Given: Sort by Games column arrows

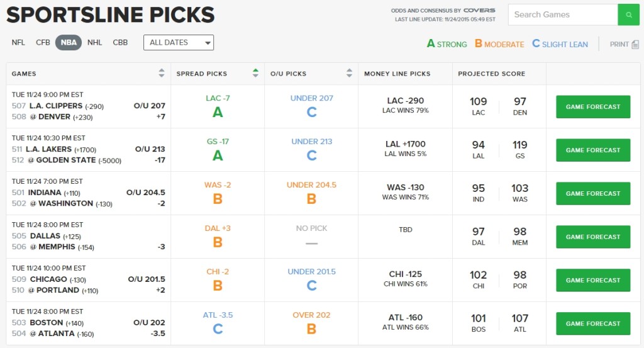Looking at the screenshot, I should tap(162, 73).
